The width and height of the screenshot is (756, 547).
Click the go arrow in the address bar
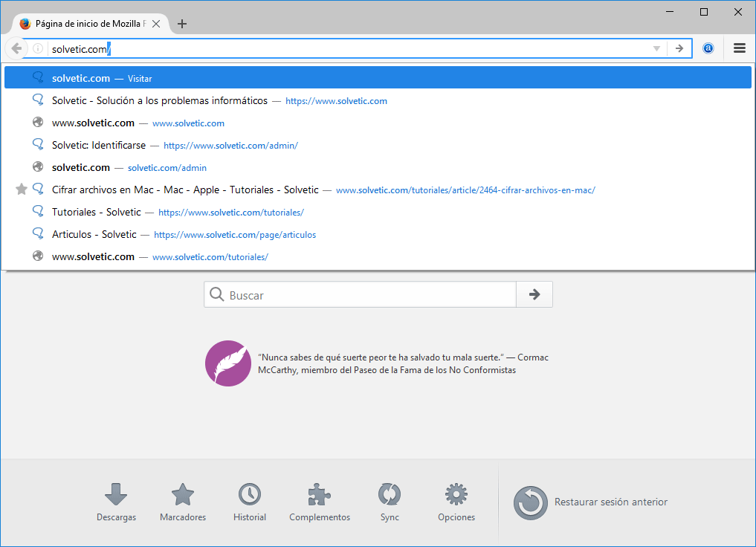[x=679, y=48]
